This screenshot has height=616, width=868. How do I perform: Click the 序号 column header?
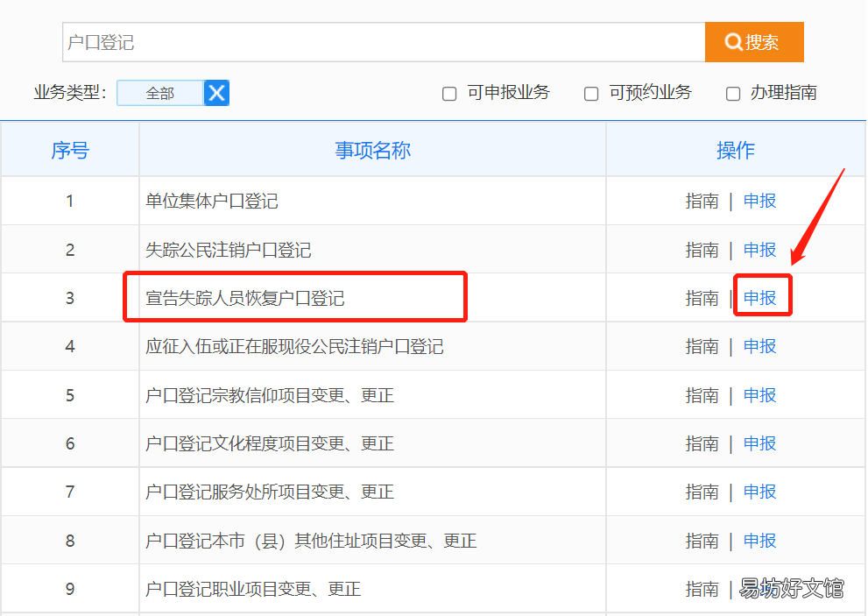click(70, 150)
